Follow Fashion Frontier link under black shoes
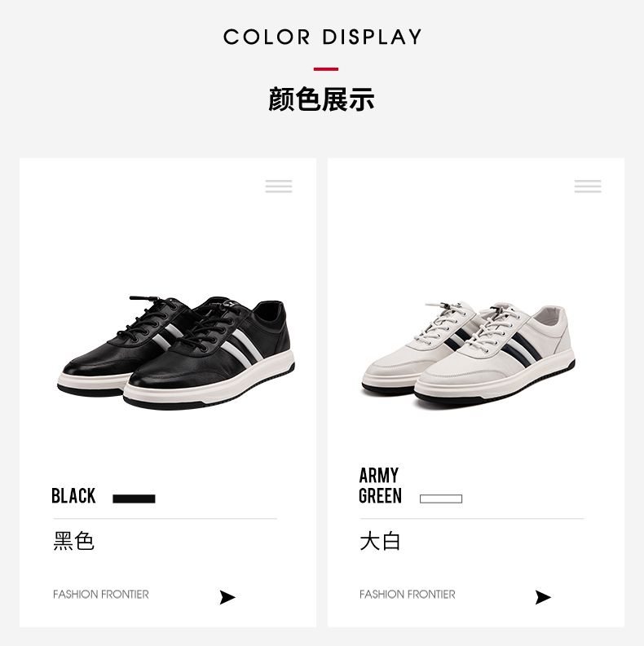This screenshot has width=644, height=646. click(101, 594)
